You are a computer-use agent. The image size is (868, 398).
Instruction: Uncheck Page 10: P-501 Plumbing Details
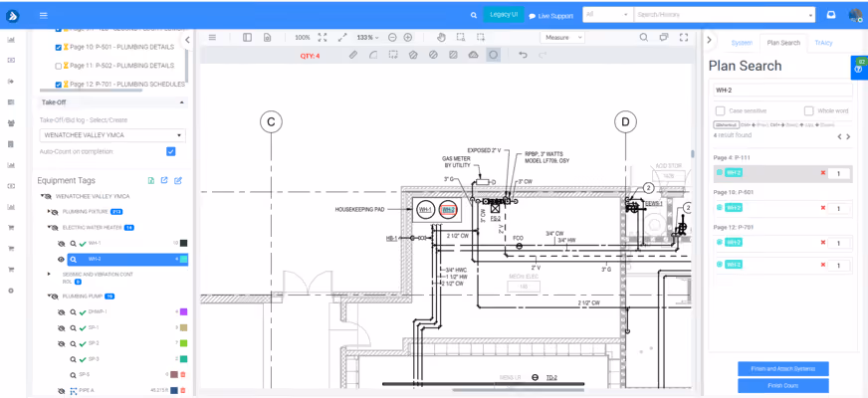point(59,47)
